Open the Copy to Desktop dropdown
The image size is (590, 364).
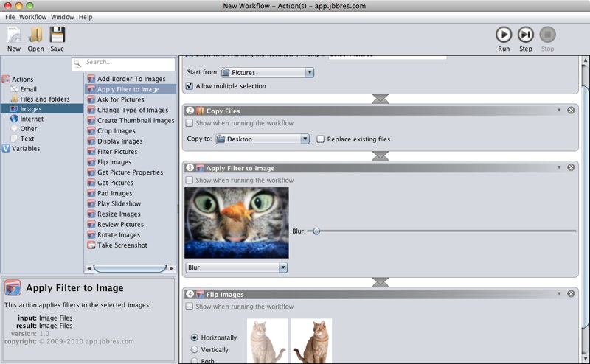point(263,139)
